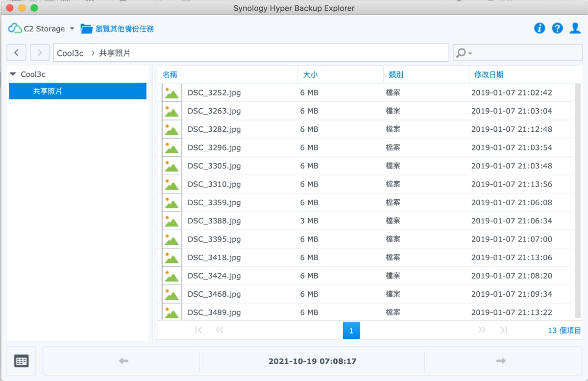Click page 1 in the pagination bar
The image size is (588, 381).
coord(351,331)
